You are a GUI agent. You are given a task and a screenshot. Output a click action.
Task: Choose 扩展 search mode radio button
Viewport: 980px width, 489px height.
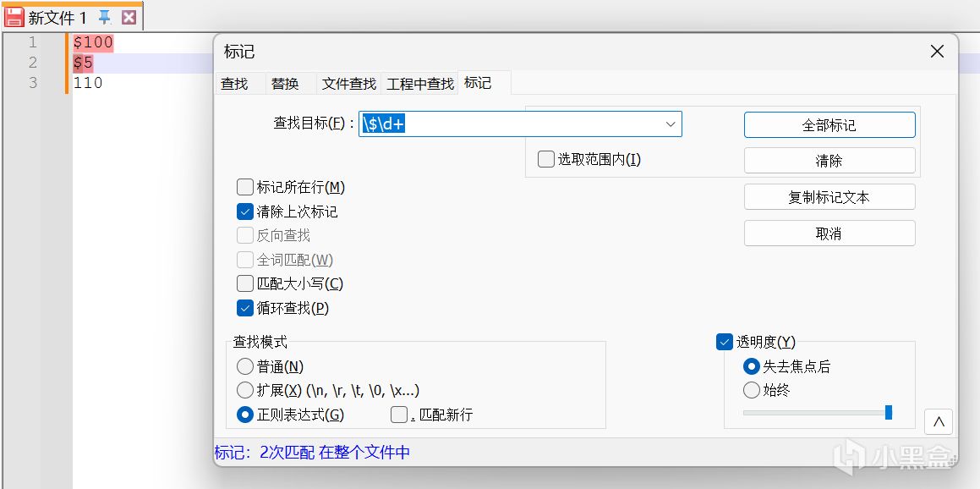coord(245,390)
